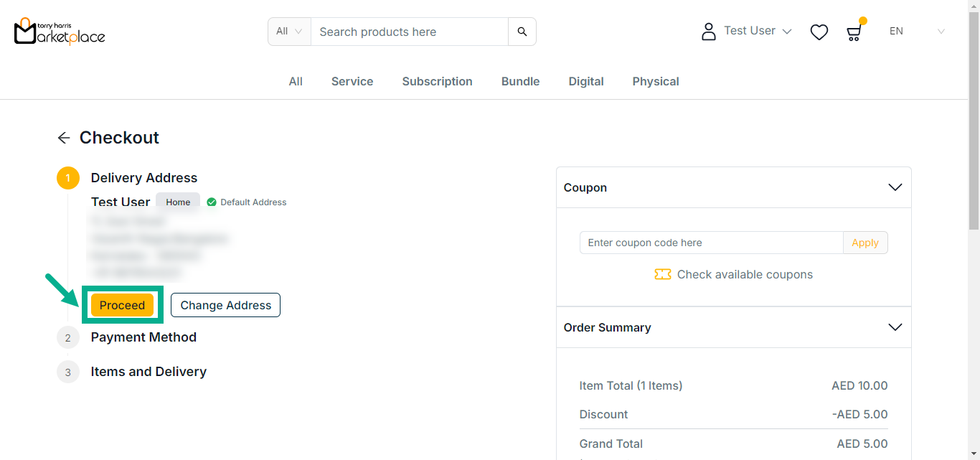Click the coupon code input field

click(710, 243)
